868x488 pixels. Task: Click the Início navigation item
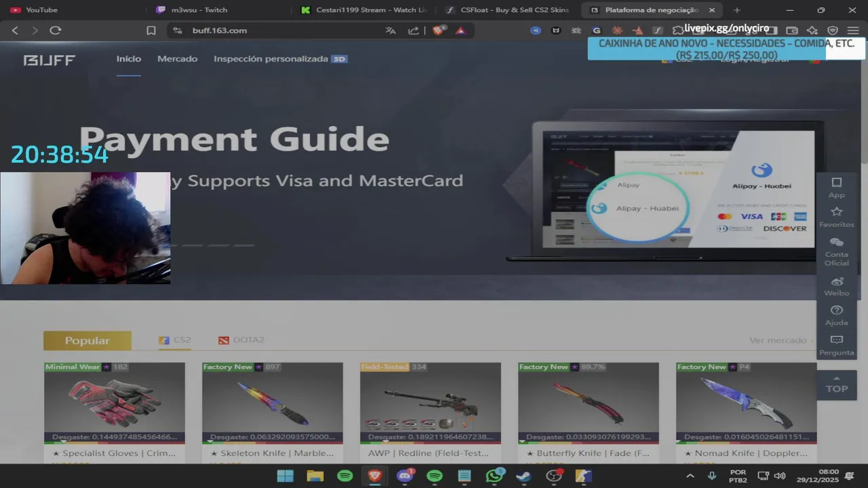129,59
